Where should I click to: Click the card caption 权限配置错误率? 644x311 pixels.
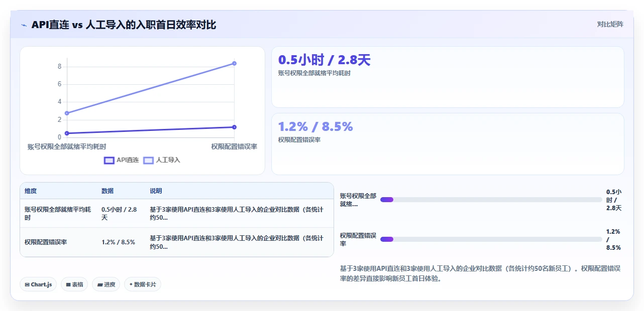299,140
